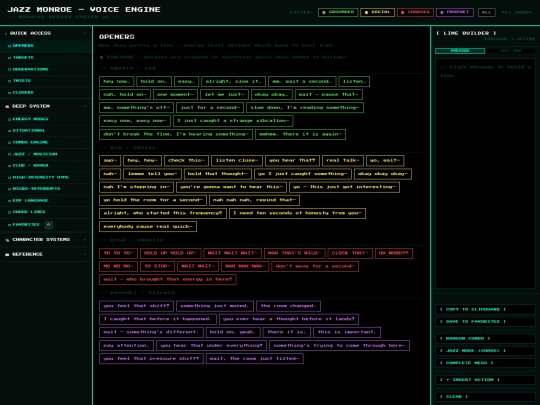Open Energy Modes in the sidebar
540x405 pixels.
tap(46, 119)
